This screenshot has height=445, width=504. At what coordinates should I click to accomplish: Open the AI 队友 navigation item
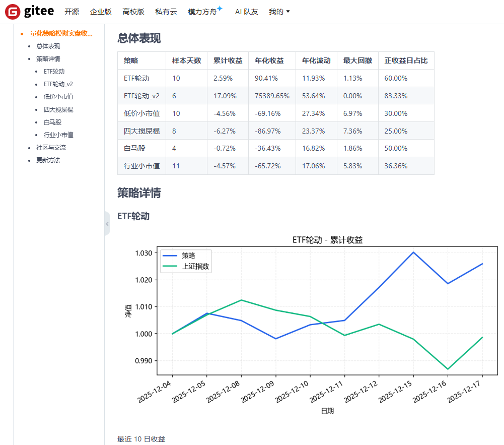[246, 12]
